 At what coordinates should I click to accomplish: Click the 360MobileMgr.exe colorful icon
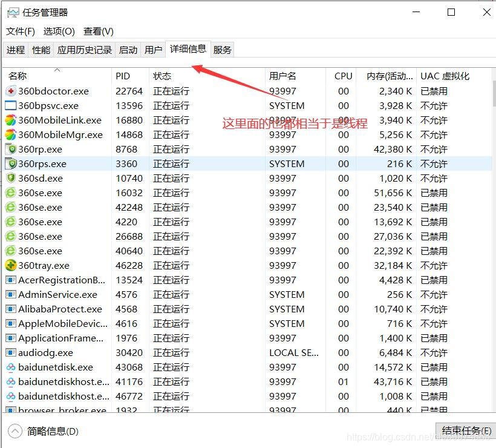coord(11,135)
